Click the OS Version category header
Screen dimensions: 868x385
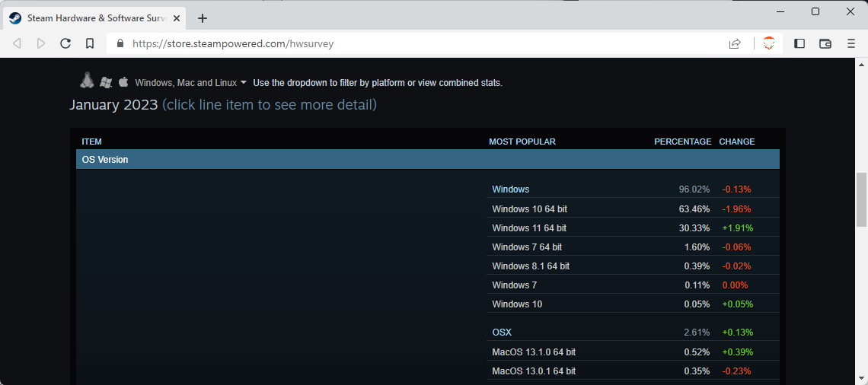[x=427, y=159]
